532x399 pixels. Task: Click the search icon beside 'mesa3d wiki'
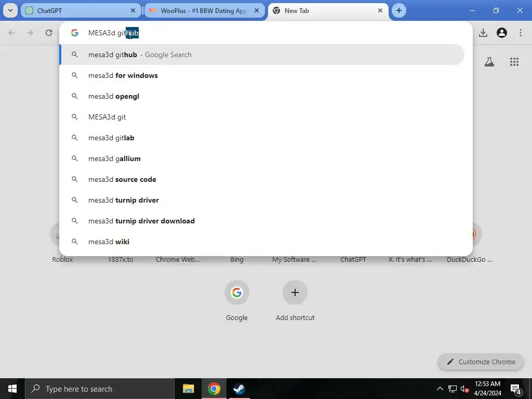click(x=75, y=242)
